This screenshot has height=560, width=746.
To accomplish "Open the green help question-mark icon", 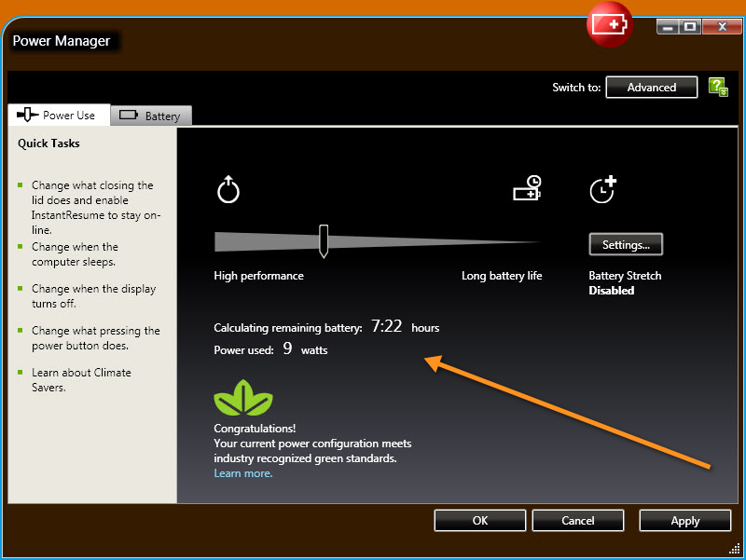I will 718,87.
